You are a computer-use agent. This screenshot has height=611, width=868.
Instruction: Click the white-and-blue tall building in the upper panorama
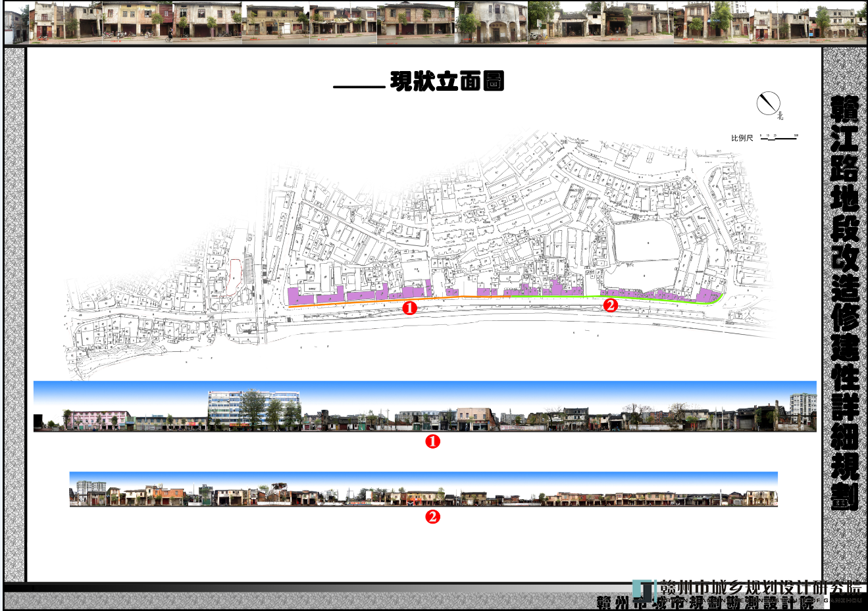click(x=254, y=410)
